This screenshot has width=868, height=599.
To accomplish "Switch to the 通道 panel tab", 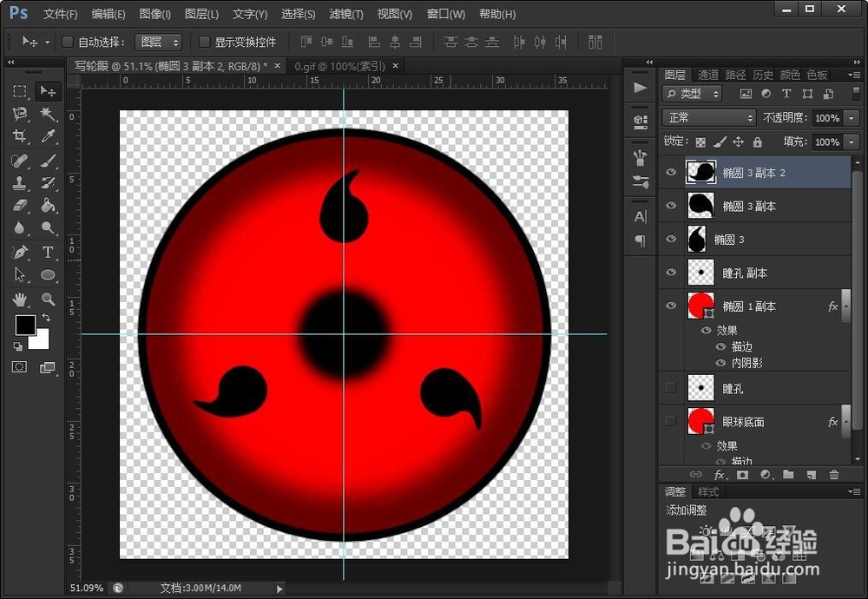I will pos(708,74).
